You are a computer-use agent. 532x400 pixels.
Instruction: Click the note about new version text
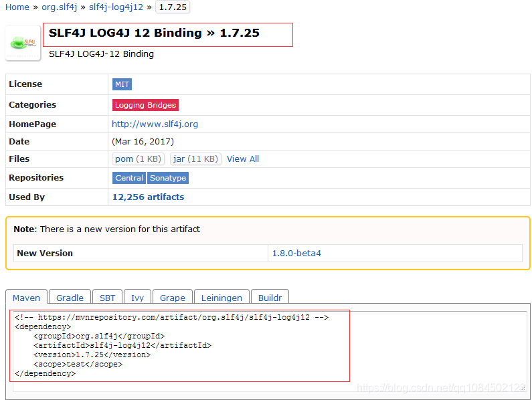tap(107, 229)
